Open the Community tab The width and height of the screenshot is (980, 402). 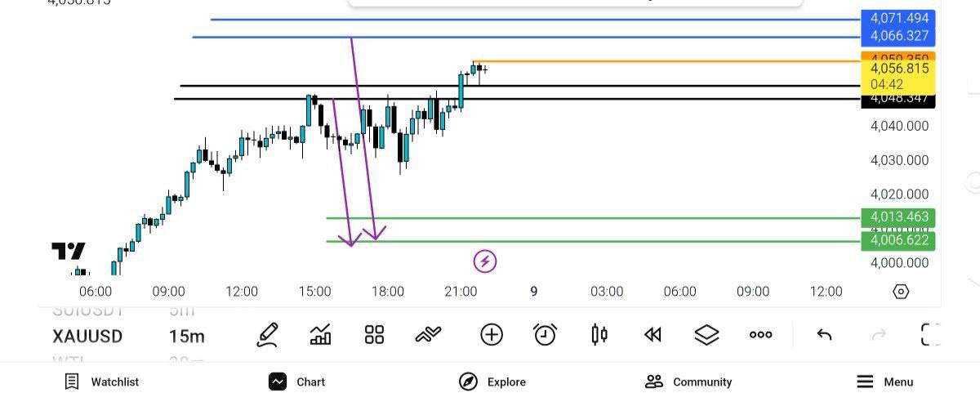tap(688, 382)
